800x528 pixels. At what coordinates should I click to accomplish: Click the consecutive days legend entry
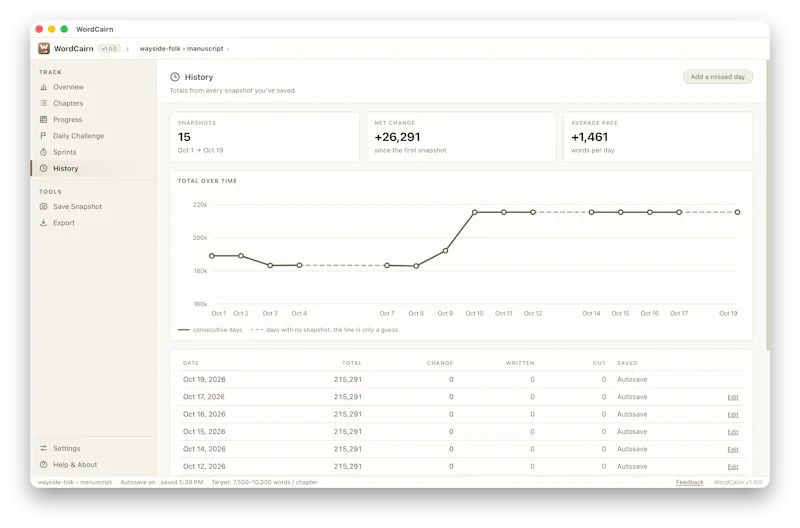pyautogui.click(x=210, y=330)
